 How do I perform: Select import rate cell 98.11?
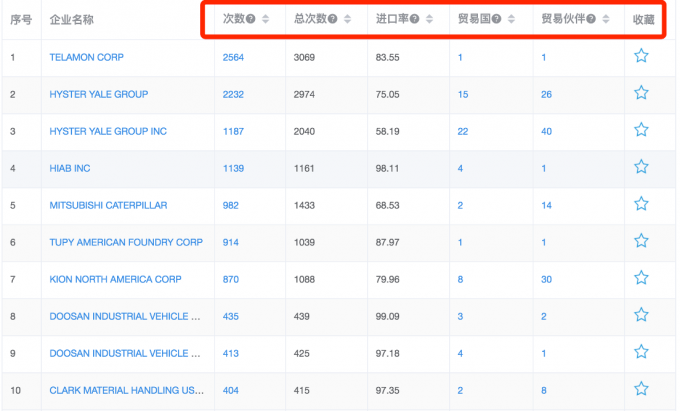coord(387,168)
